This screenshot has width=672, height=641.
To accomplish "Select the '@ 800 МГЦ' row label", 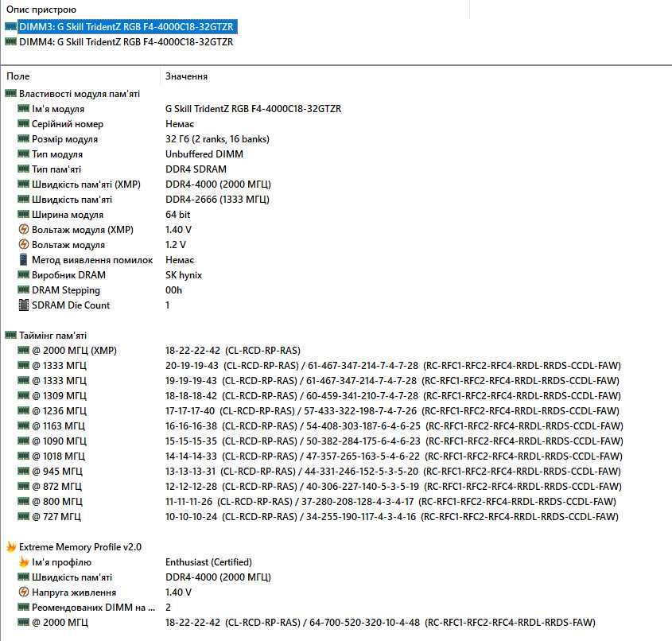I will point(57,501).
